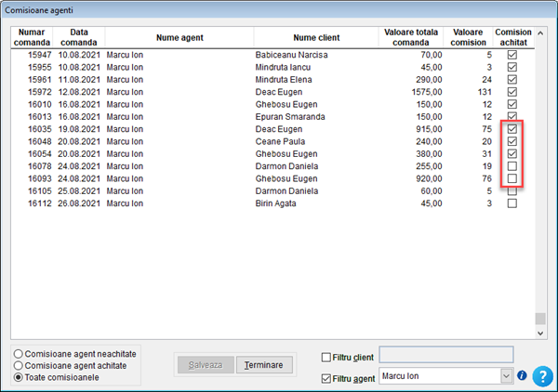Mark order 16112 commission as paid
Screen dimensions: 558x392
511,203
